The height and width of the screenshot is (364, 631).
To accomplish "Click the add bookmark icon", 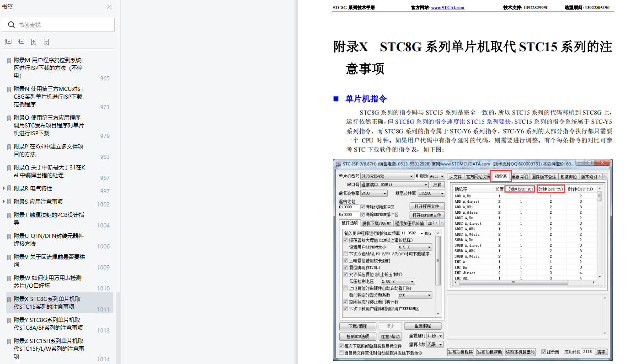I will tap(34, 42).
